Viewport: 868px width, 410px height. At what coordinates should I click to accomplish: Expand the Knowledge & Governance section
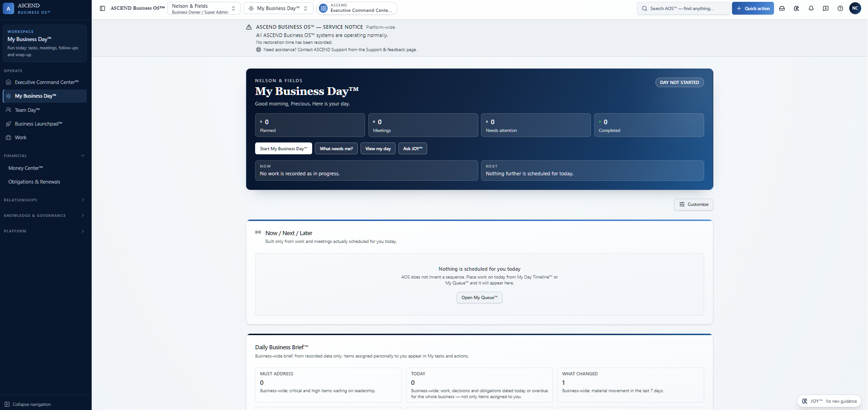[45, 216]
